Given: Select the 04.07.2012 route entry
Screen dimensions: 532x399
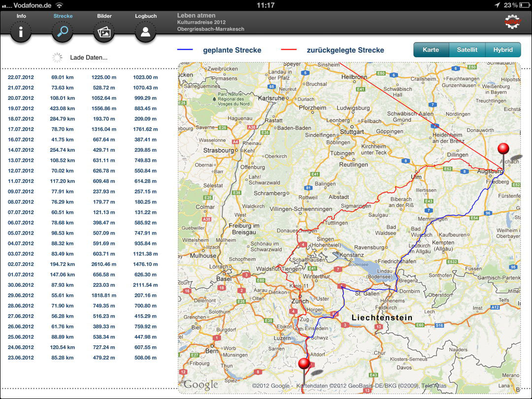Looking at the screenshot, I should pos(83,243).
